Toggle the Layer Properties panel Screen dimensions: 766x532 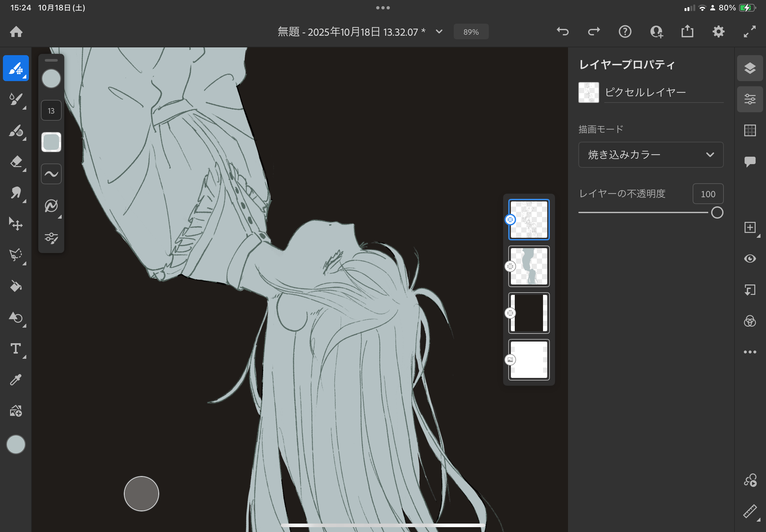click(x=750, y=99)
